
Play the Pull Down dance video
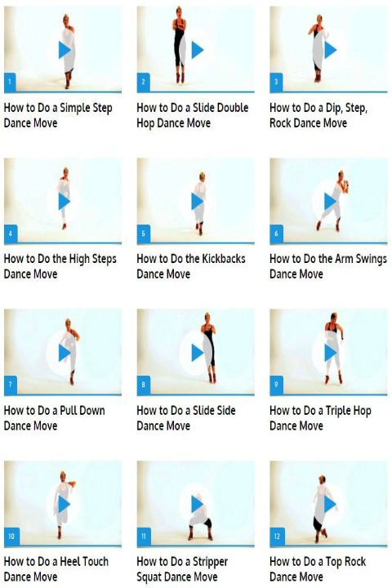point(63,353)
